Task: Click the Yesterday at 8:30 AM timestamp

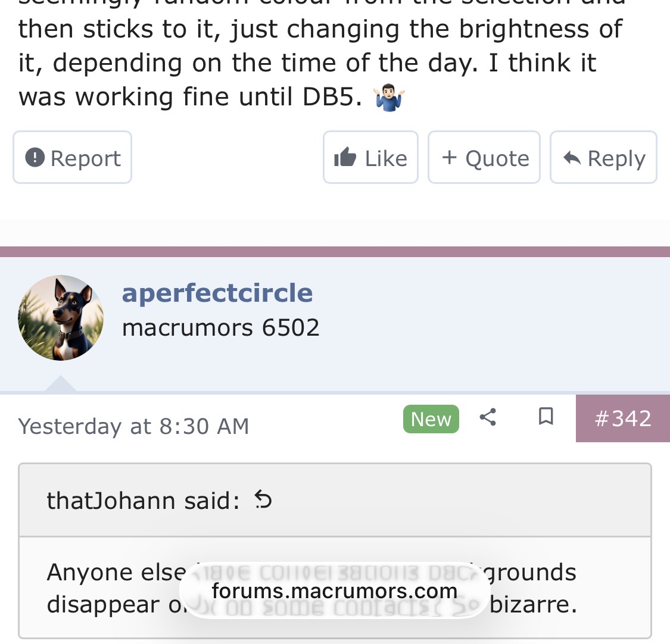Action: point(133,426)
